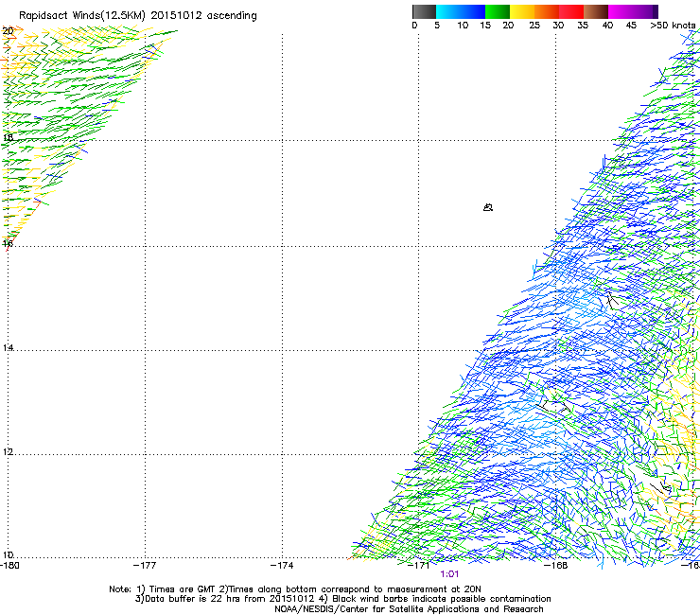Select the orange 25-30 knots legend segment
Screen dimensions: 700x615
tap(547, 11)
